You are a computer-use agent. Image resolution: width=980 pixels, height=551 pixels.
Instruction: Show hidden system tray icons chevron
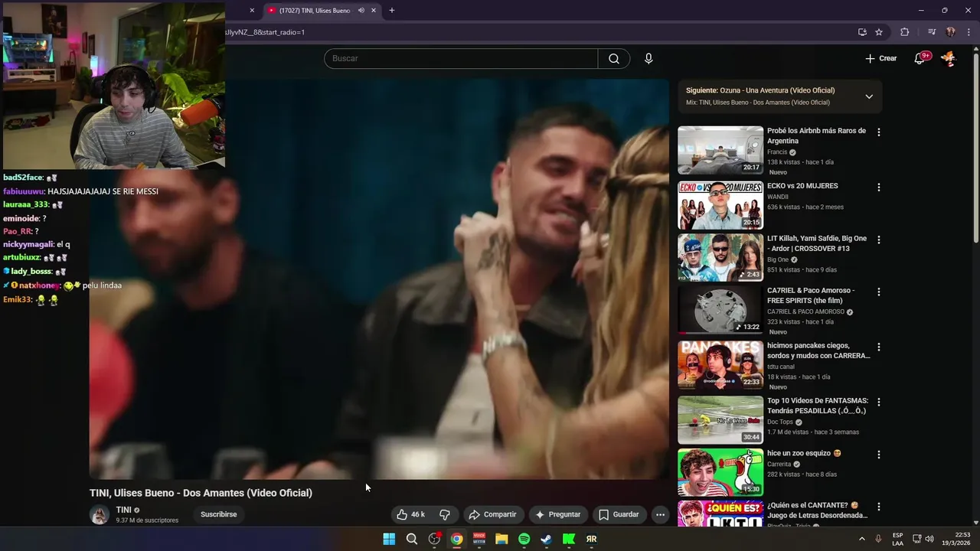(862, 539)
